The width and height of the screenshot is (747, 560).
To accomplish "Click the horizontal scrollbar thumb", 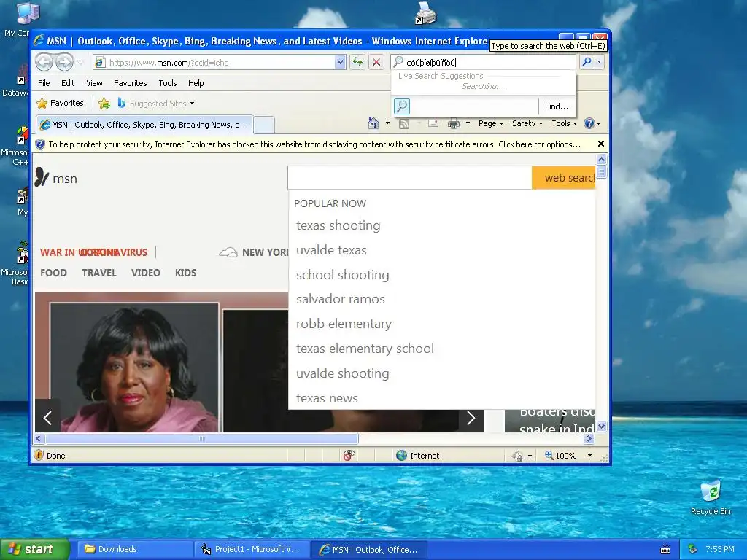I will point(201,438).
